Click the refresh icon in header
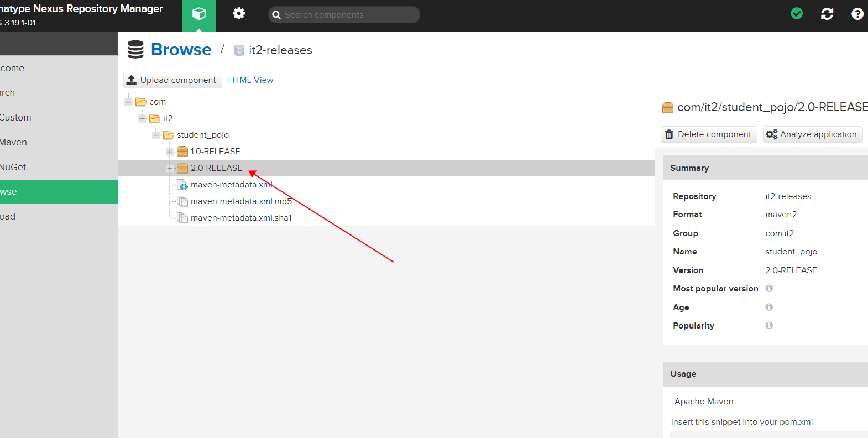The width and height of the screenshot is (868, 438). [827, 14]
